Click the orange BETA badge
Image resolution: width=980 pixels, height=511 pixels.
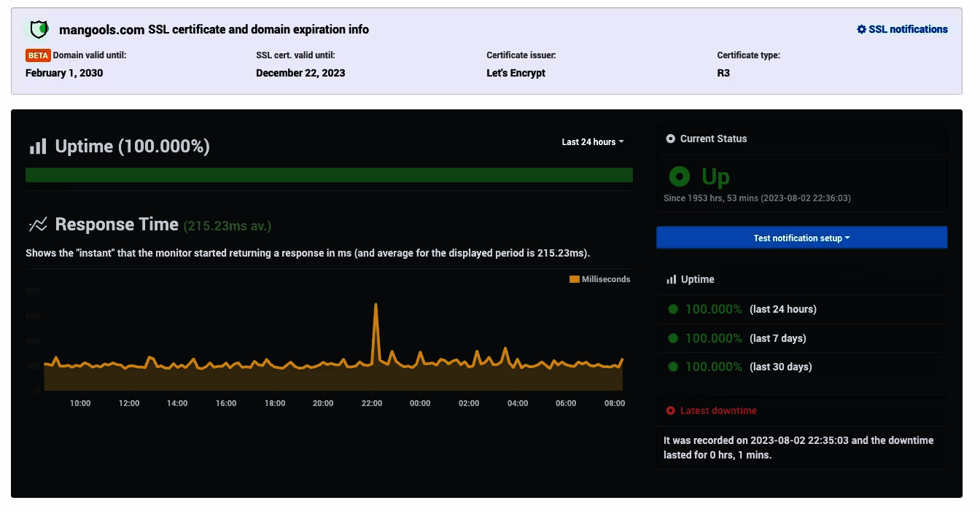[x=38, y=55]
